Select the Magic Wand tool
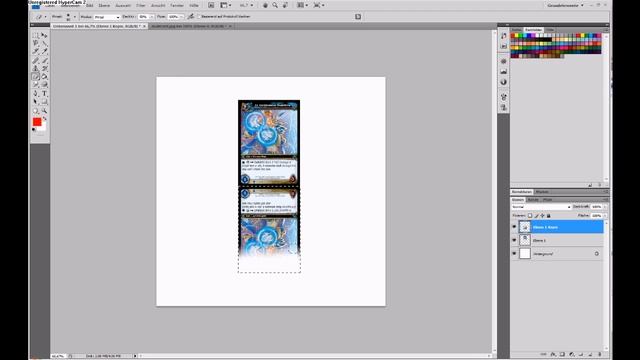640x360 pixels. pyautogui.click(x=44, y=43)
